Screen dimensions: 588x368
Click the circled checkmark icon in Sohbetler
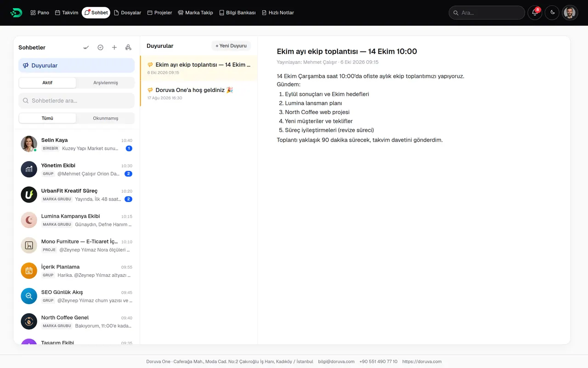tap(100, 47)
